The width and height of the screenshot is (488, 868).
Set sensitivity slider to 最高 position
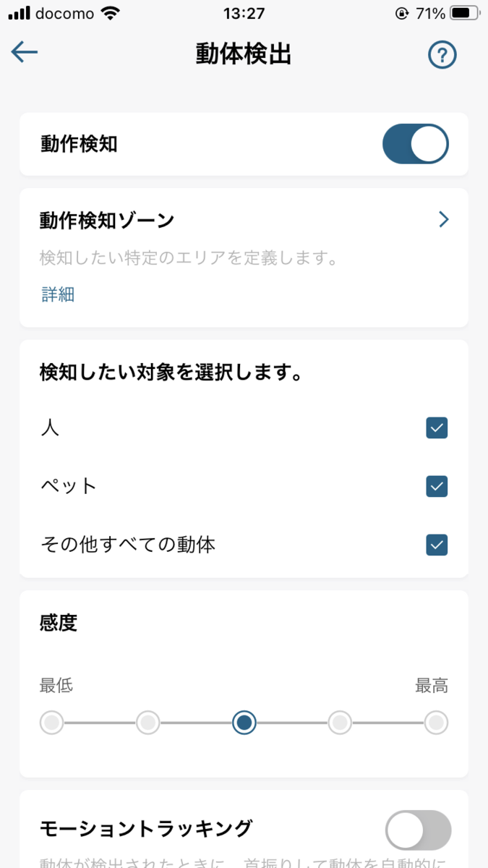pos(436,723)
